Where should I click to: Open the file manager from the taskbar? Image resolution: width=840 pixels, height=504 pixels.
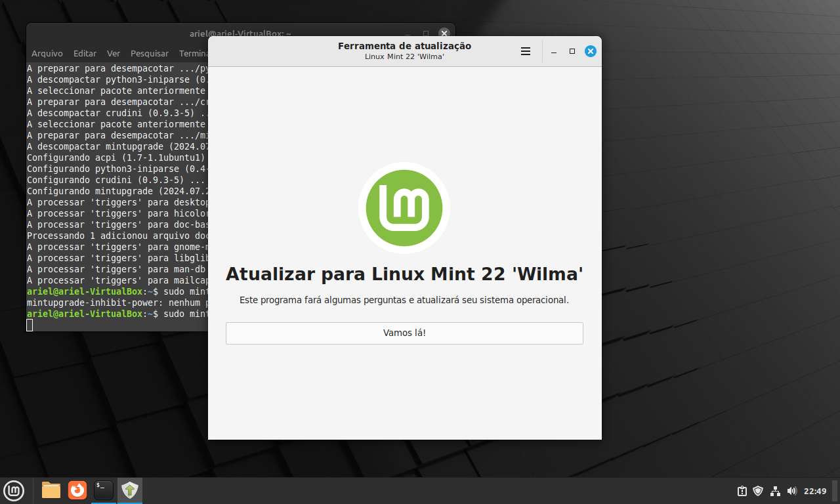[50, 490]
